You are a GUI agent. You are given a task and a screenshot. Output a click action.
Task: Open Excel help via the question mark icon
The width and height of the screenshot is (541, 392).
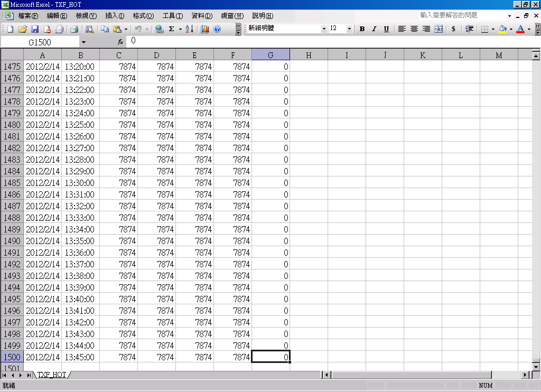coord(217,30)
